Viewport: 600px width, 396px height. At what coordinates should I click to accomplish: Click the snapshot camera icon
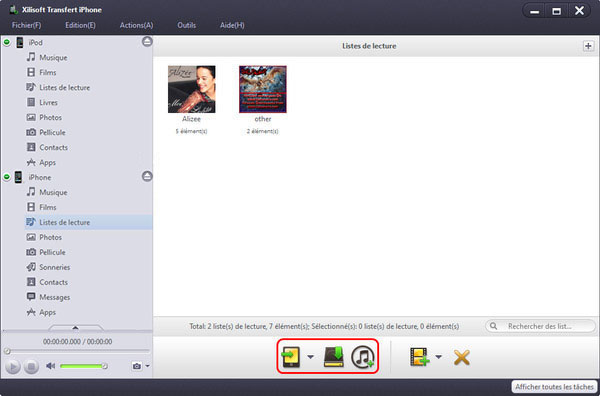tap(137, 366)
